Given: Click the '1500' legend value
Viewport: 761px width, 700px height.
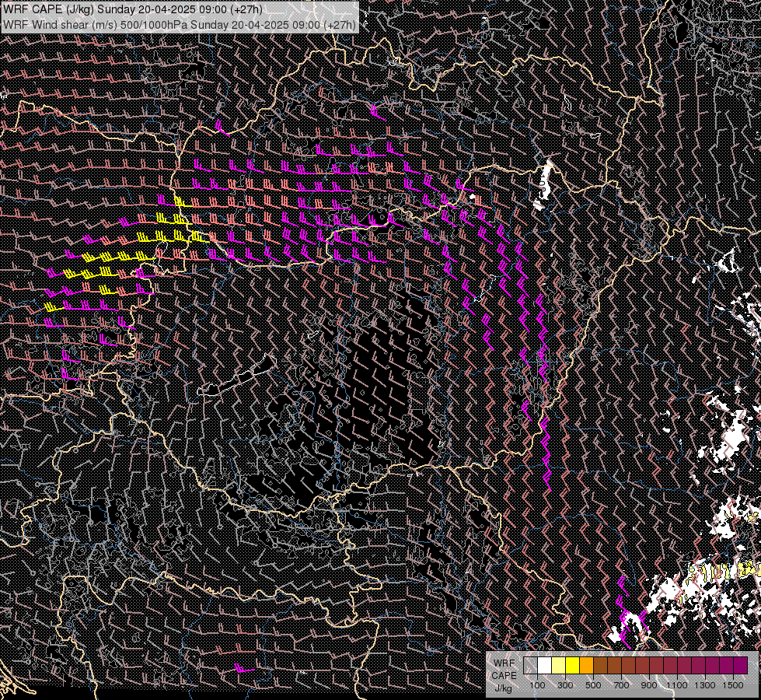Looking at the screenshot, I should [x=733, y=685].
